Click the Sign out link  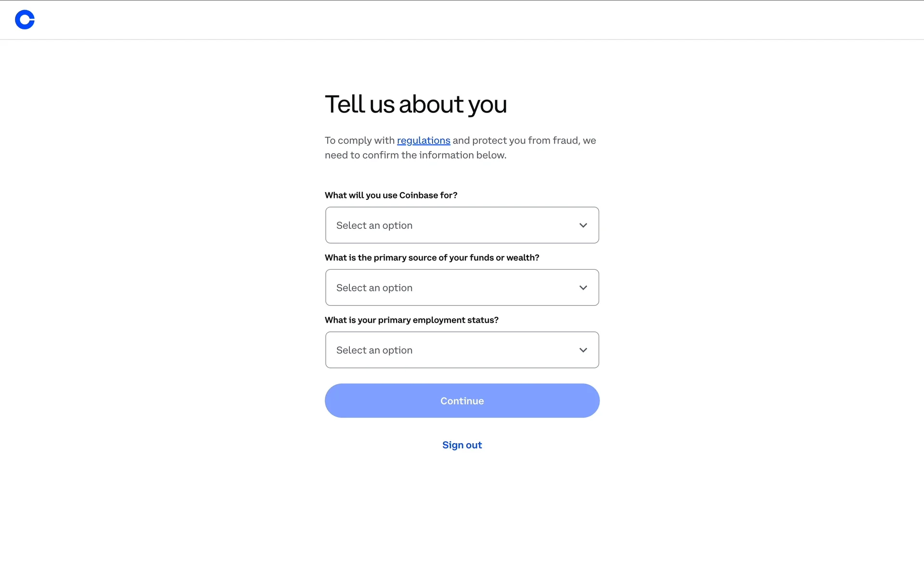(x=462, y=445)
